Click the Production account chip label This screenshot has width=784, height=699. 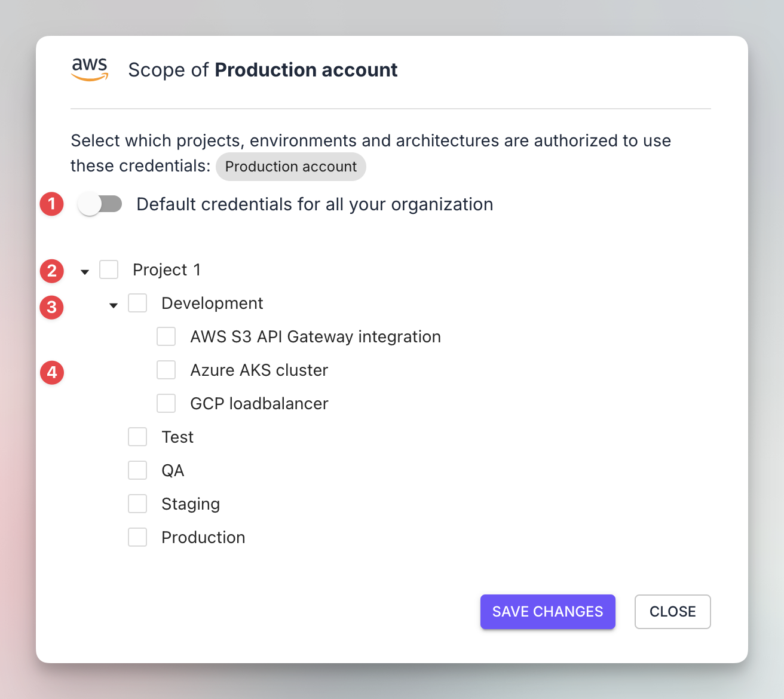click(291, 167)
